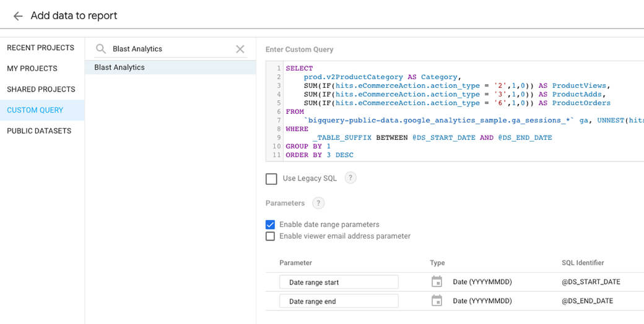This screenshot has height=324, width=644.
Task: Click the Type column header
Action: [437, 263]
